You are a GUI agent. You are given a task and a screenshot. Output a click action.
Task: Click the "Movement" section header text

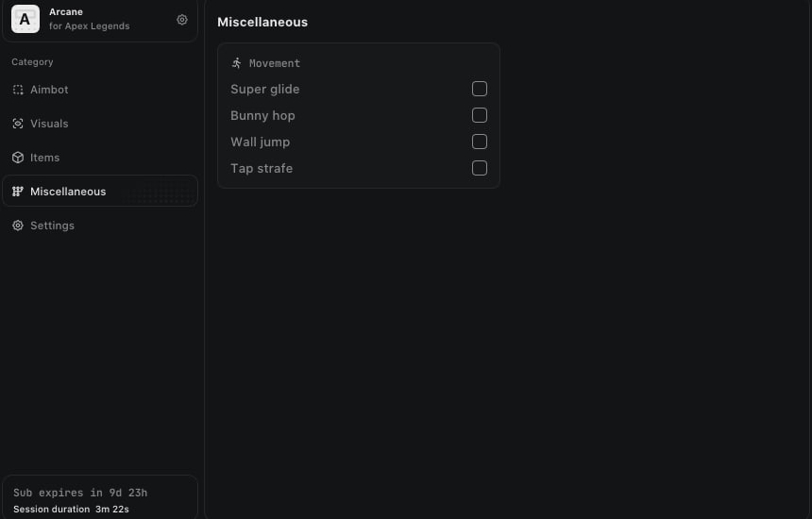point(275,63)
